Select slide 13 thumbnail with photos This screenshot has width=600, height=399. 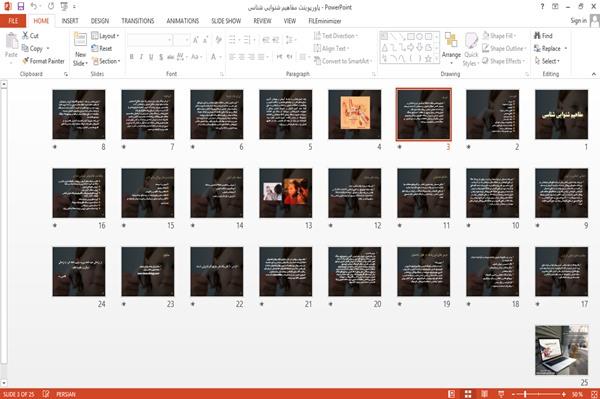(x=285, y=193)
